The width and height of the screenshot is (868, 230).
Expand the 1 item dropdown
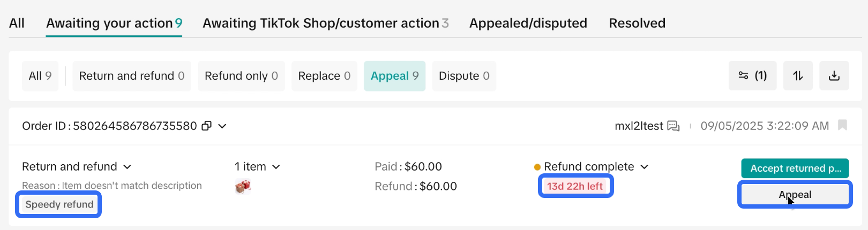pos(276,167)
